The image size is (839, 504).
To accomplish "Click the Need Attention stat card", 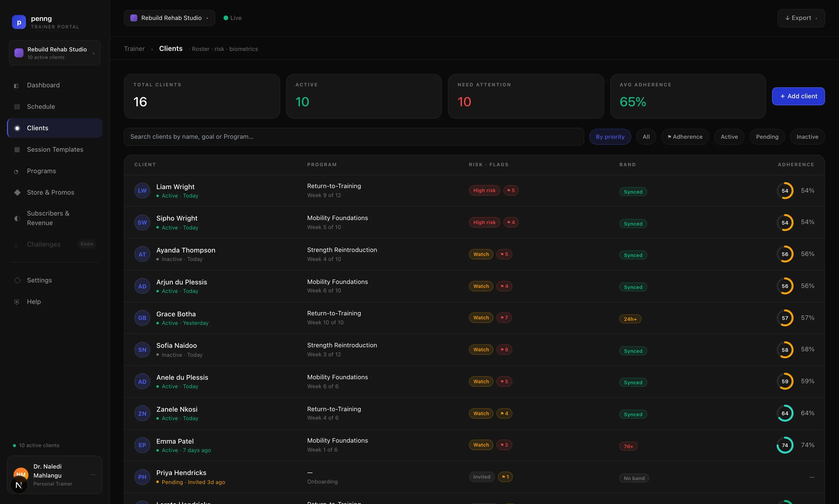I will click(526, 96).
